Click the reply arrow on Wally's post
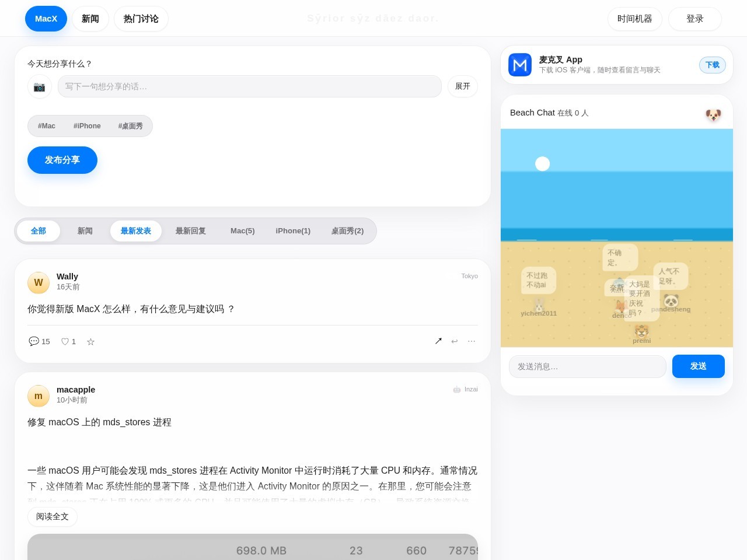Screen dimensions: 747x560 coord(455,341)
